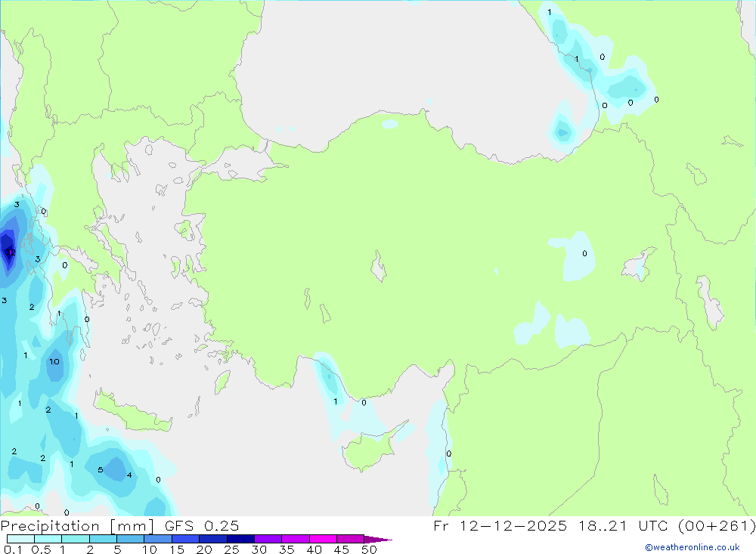Select the 30–35 mm purple legend swatch
756x554 pixels.
(x=268, y=539)
